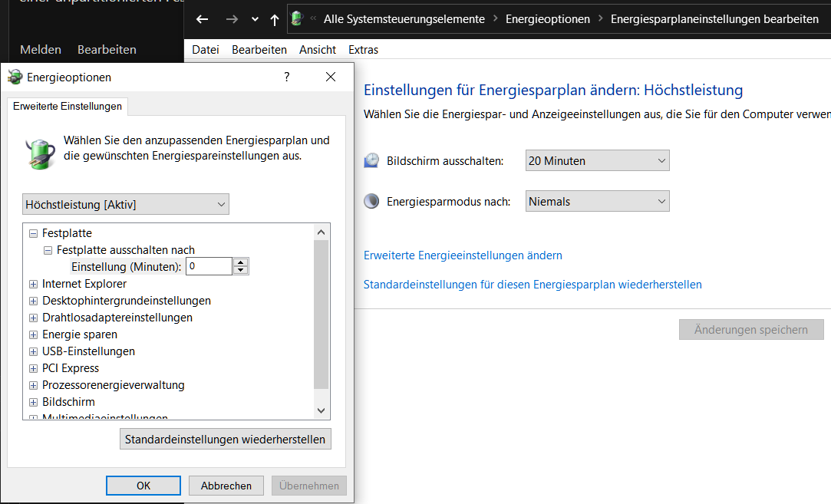Click the scroll-down arrow in settings tree
This screenshot has height=504, width=831.
[x=322, y=410]
